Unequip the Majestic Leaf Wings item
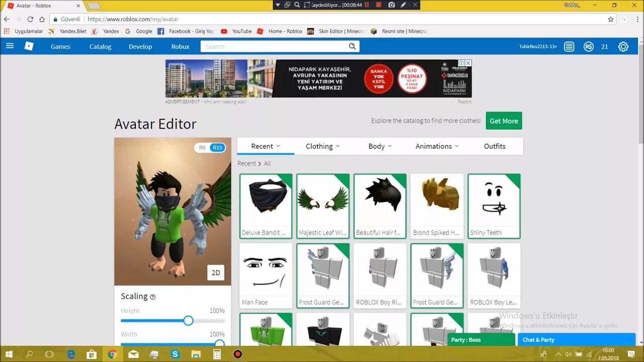Viewport: 644px width, 362px height. [x=323, y=206]
